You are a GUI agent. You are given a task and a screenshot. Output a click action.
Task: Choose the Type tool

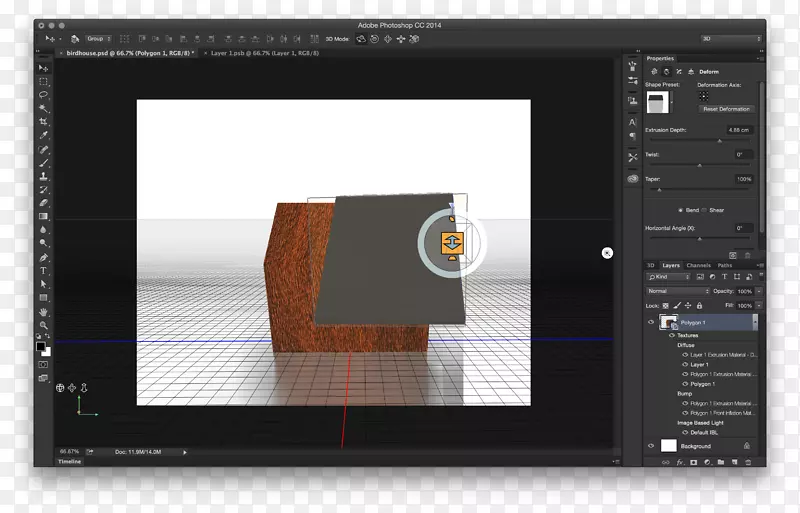click(44, 271)
